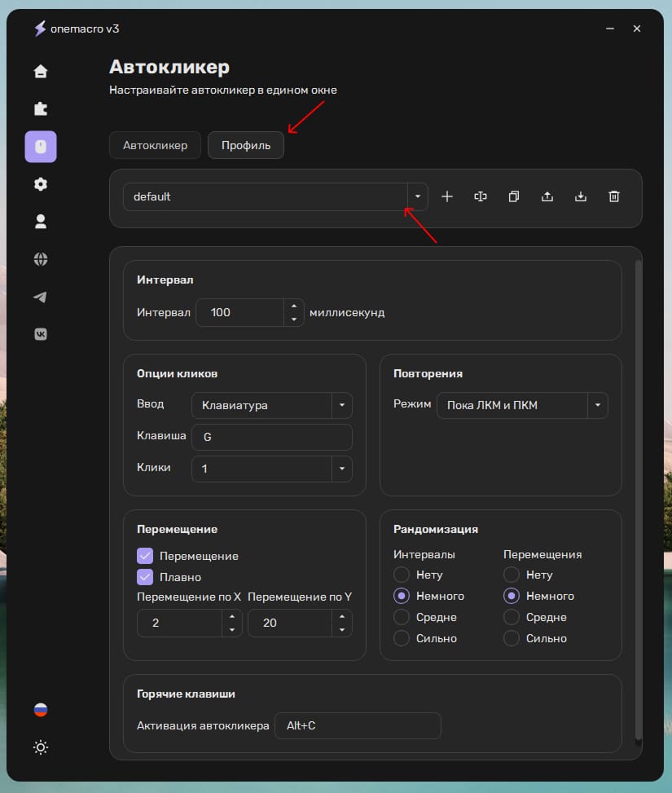672x793 pixels.
Task: Switch to the Профиль tab
Action: (x=245, y=146)
